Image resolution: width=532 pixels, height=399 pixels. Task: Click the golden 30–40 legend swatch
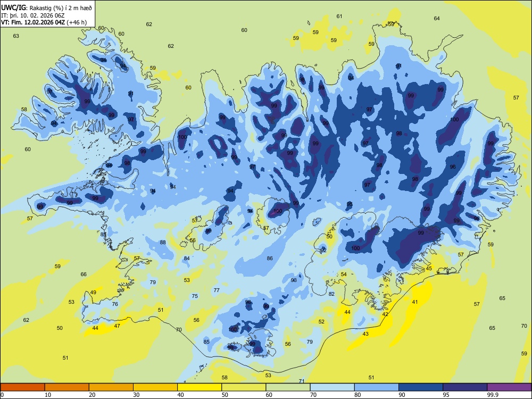(155, 387)
